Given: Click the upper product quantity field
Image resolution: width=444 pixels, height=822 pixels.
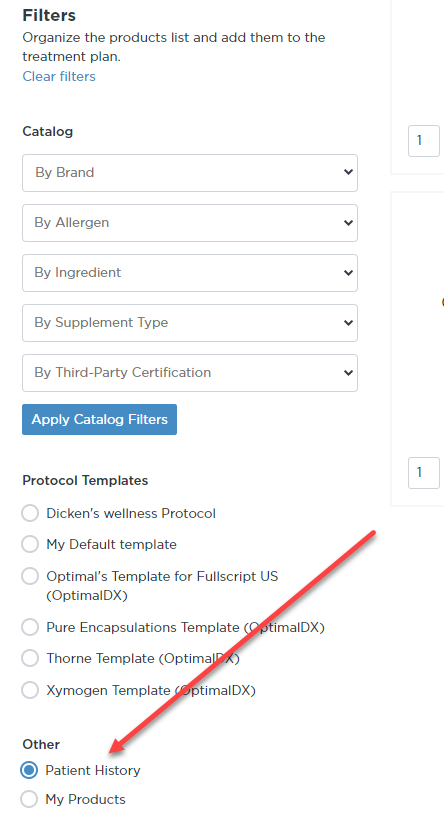Looking at the screenshot, I should [424, 140].
